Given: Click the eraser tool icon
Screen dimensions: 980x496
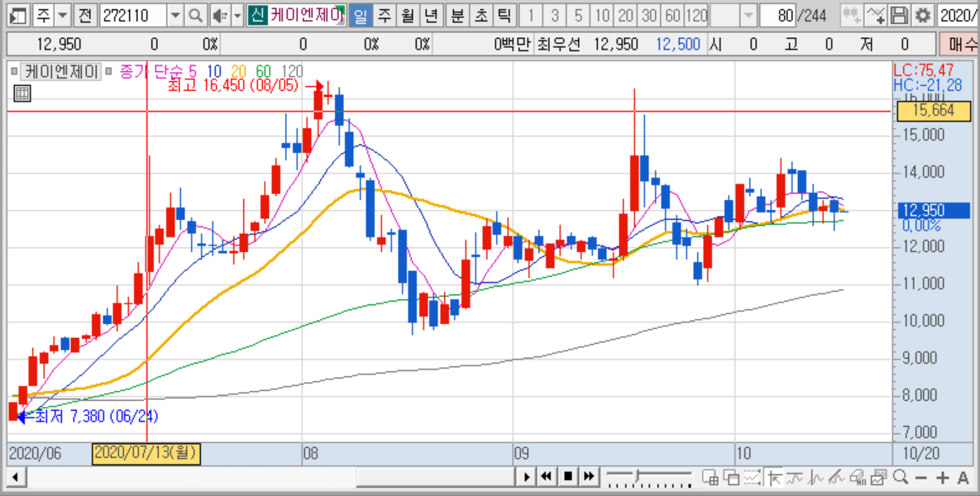Looking at the screenshot, I should pos(858,478).
